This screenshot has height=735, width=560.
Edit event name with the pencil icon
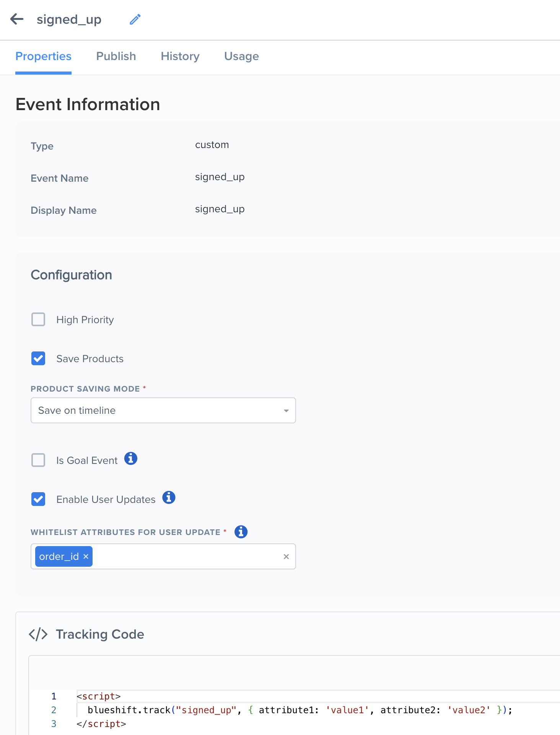tap(135, 19)
